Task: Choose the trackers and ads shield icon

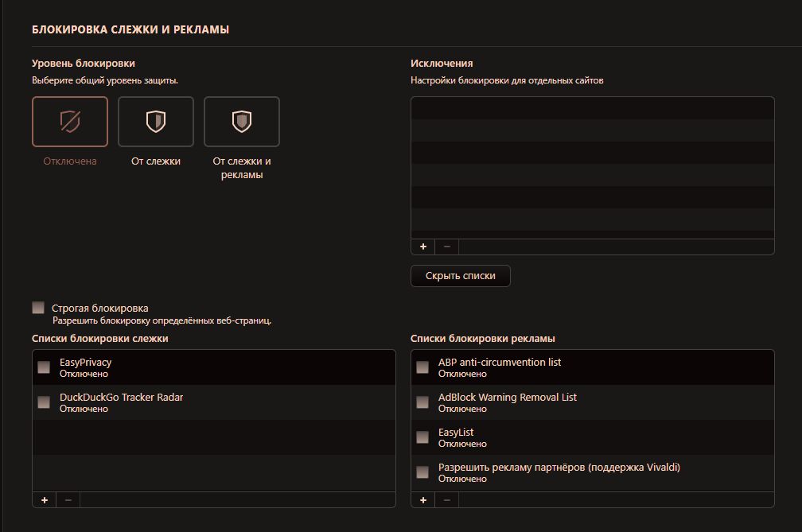Action: point(242,122)
